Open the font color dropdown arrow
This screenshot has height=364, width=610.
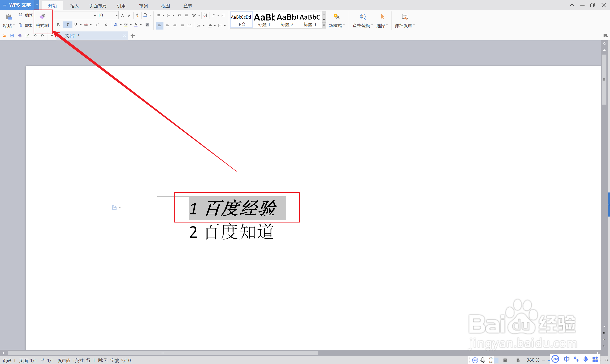point(141,25)
